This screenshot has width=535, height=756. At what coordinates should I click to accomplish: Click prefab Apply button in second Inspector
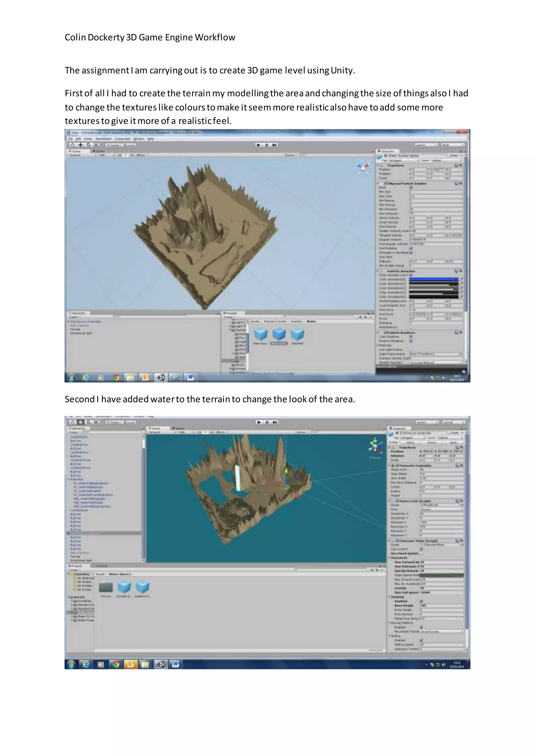(x=453, y=442)
